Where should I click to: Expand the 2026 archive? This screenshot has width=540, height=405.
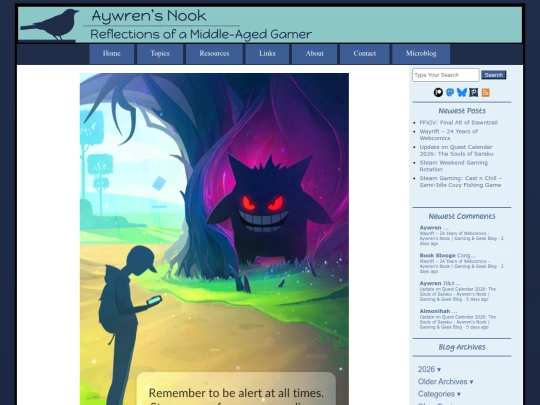tap(429, 369)
